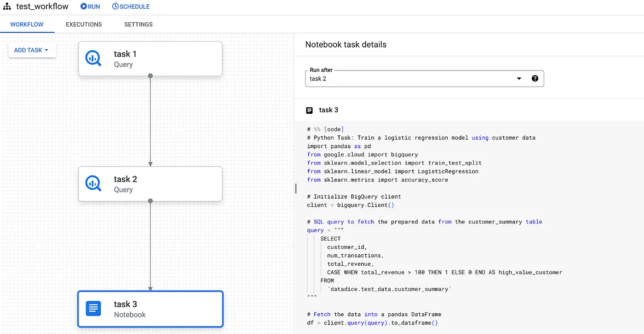Click the test_workflow title
This screenshot has width=644, height=334.
(x=42, y=6)
